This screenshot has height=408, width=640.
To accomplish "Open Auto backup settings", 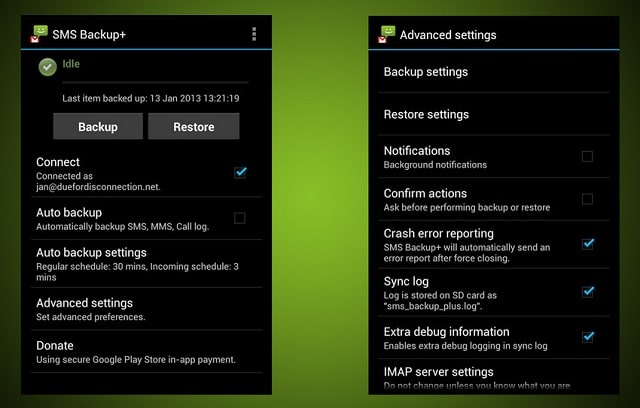I will pos(146,264).
